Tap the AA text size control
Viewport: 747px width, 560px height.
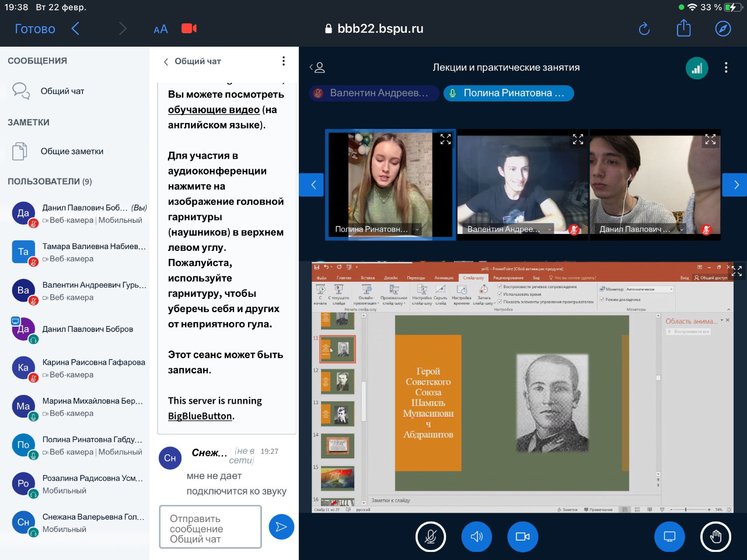click(x=160, y=29)
